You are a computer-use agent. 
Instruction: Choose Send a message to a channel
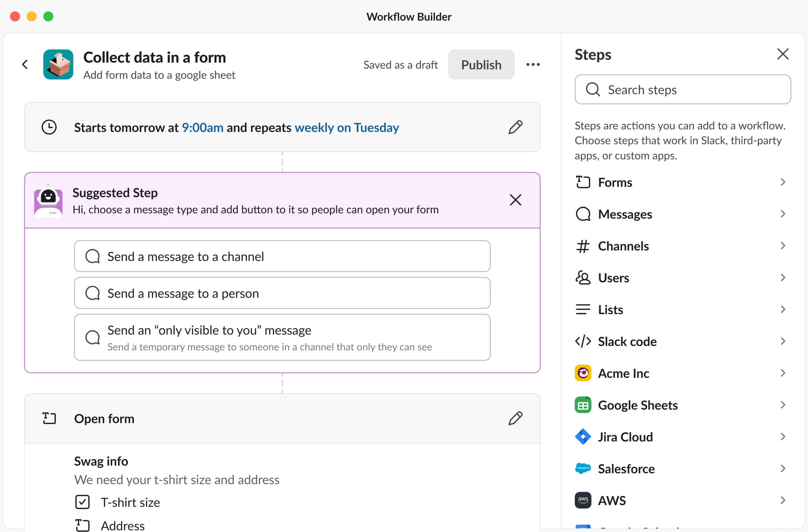coord(282,256)
